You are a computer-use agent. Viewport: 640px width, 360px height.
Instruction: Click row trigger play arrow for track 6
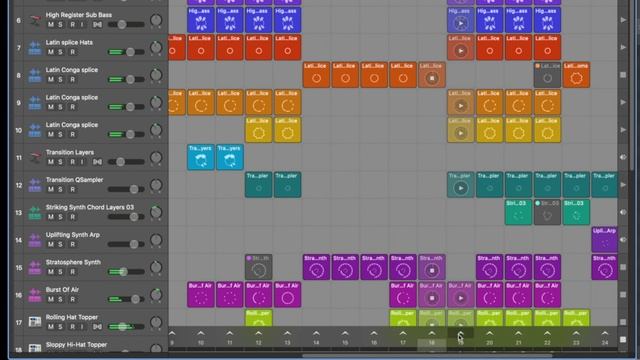click(x=623, y=20)
